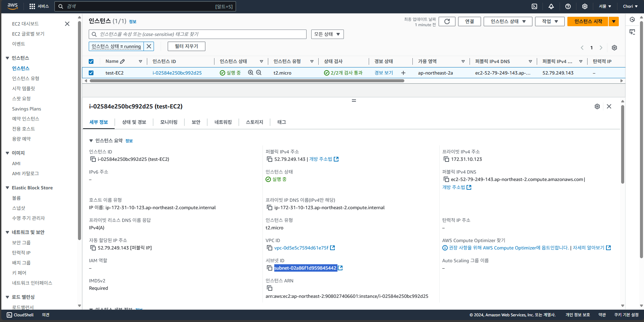Close the EC2 side navigation panel

[67, 24]
